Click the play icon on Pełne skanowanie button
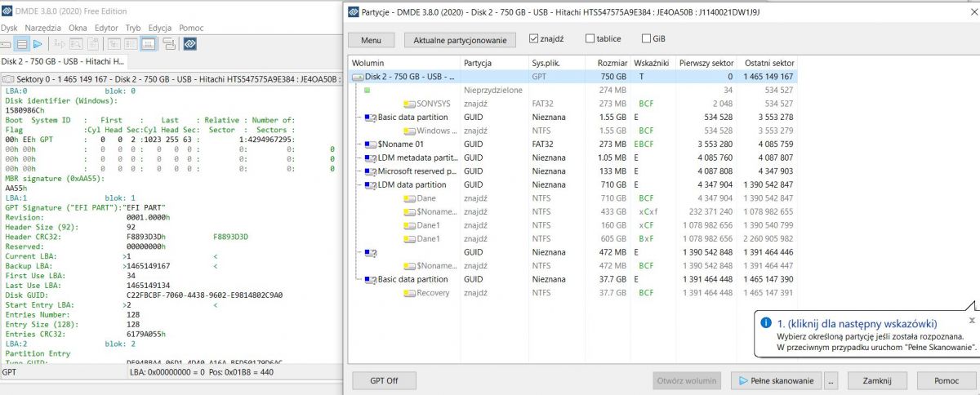Screen dimensions: 980x395 click(x=743, y=381)
